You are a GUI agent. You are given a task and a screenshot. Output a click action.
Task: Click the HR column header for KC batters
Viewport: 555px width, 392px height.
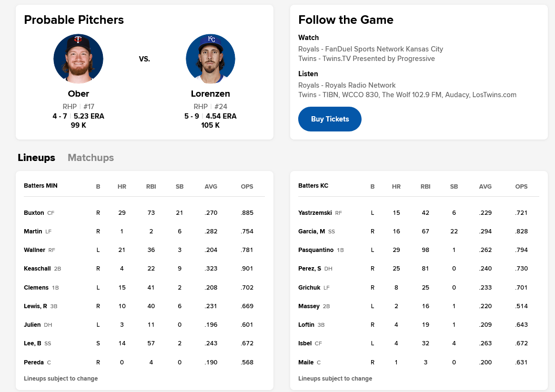(396, 186)
